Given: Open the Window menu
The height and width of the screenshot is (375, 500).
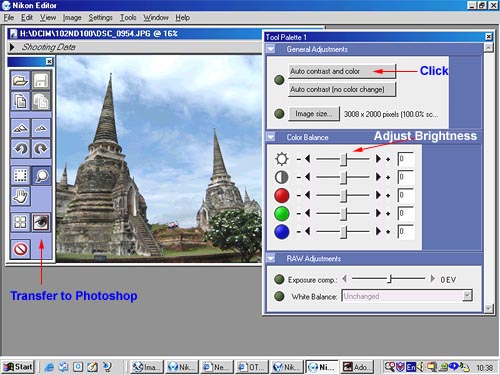Looking at the screenshot, I should tap(156, 17).
